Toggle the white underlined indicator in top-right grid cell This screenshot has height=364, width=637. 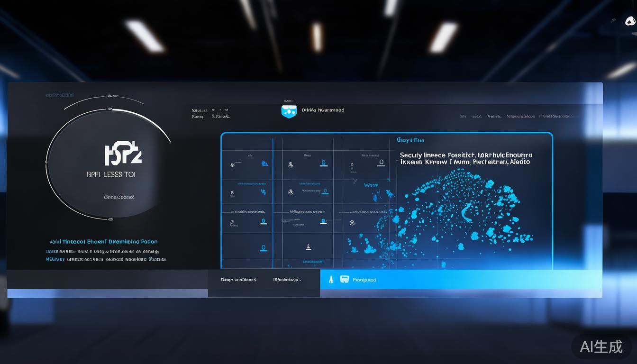381,163
